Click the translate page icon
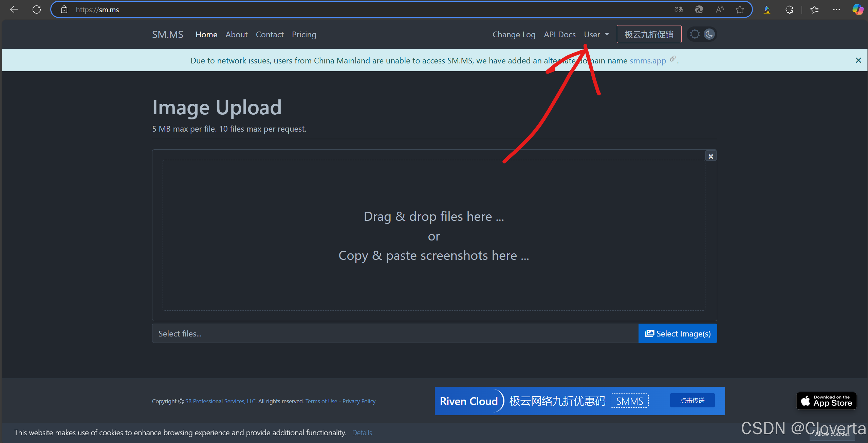 pyautogui.click(x=678, y=9)
